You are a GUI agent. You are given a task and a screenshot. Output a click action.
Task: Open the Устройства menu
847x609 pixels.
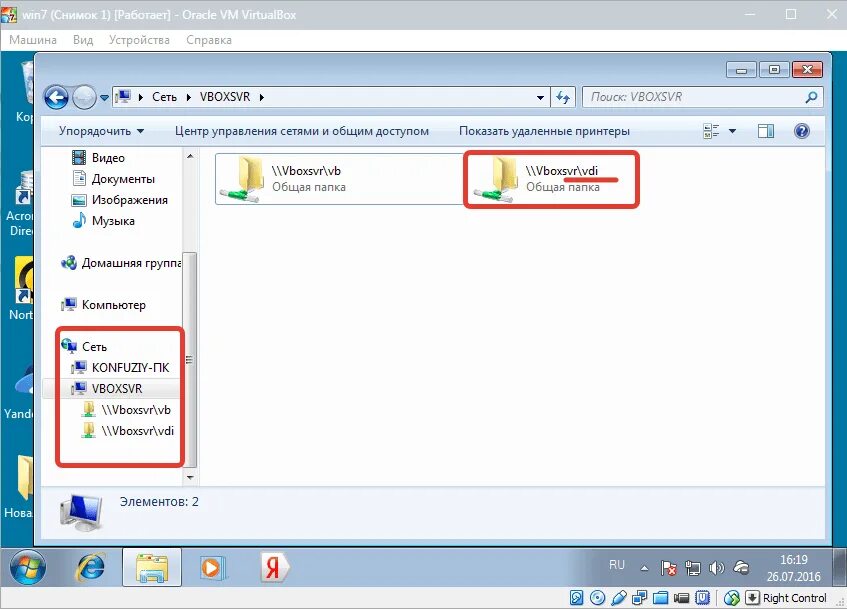(139, 40)
